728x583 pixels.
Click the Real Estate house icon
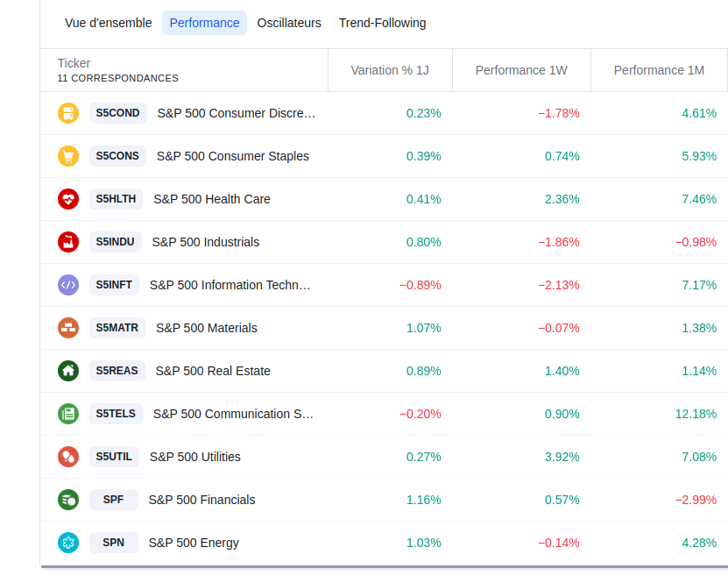coord(68,371)
